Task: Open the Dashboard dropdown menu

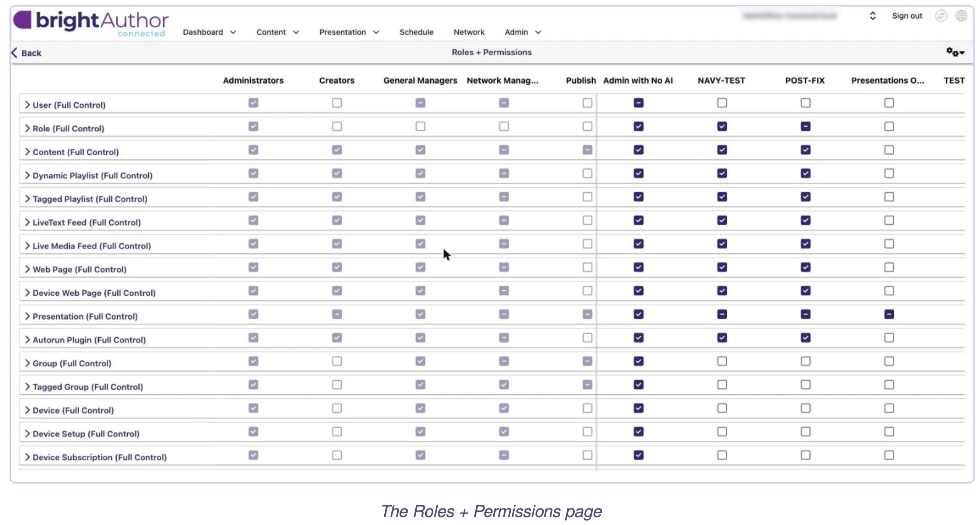Action: 209,32
